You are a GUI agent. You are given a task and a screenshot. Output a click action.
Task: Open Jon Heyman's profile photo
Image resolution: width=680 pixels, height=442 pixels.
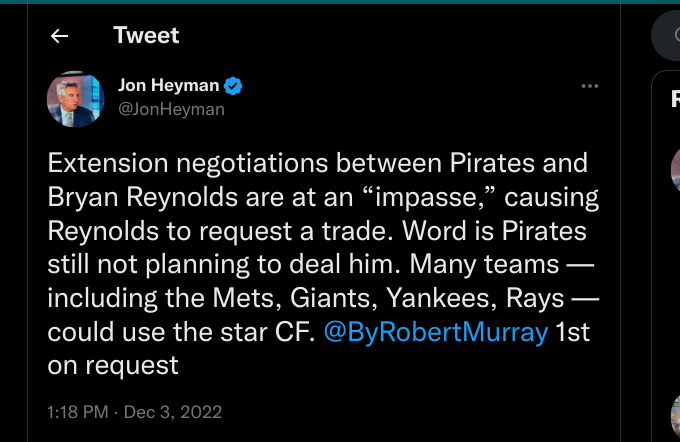pyautogui.click(x=76, y=99)
